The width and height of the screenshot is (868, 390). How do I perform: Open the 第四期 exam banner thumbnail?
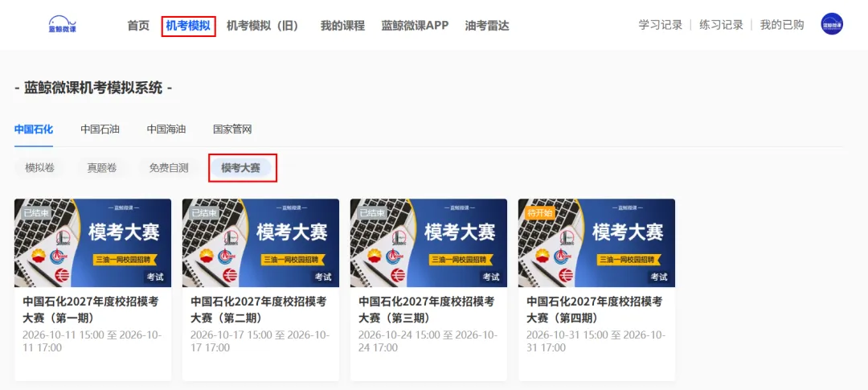(596, 243)
